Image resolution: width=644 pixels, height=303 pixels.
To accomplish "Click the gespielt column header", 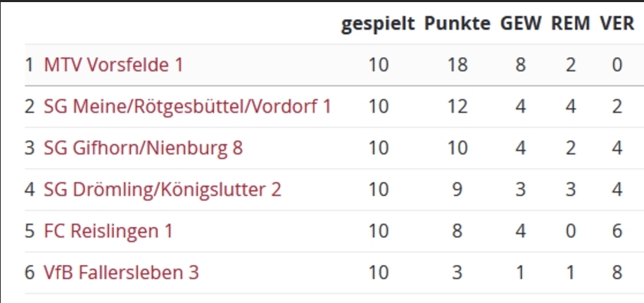I will [x=378, y=24].
